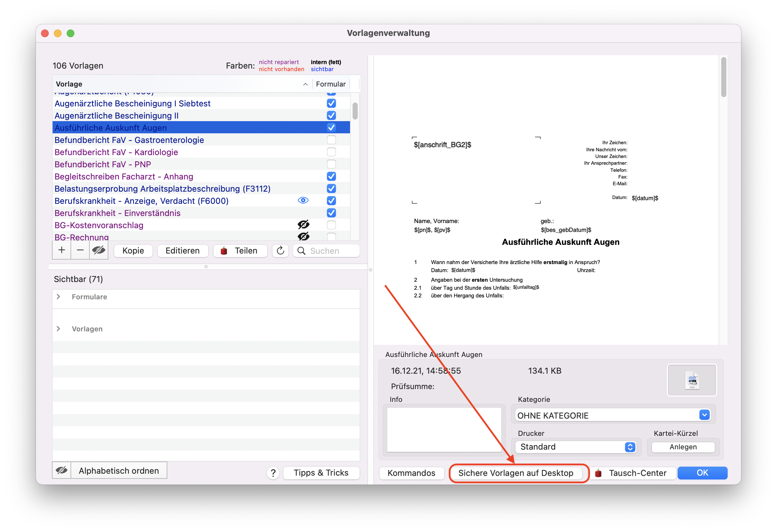The height and width of the screenshot is (532, 777).
Task: Toggle crossed-eye icon on BG-Kostenvoranschlag row
Action: click(303, 225)
